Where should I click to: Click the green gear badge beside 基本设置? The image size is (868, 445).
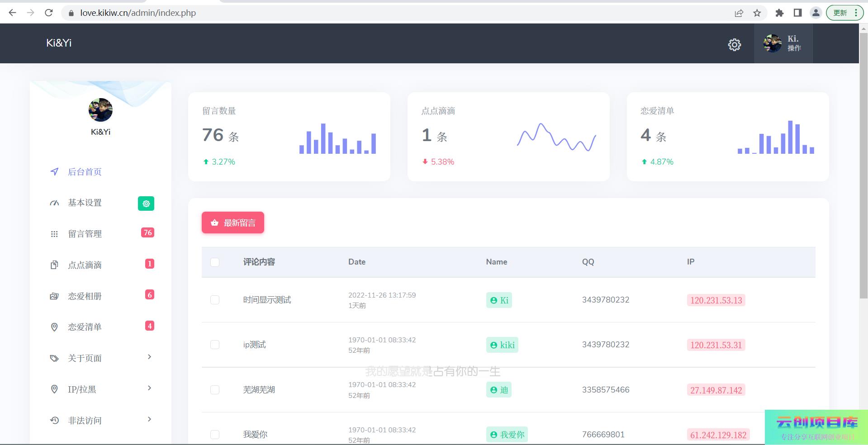(x=146, y=204)
